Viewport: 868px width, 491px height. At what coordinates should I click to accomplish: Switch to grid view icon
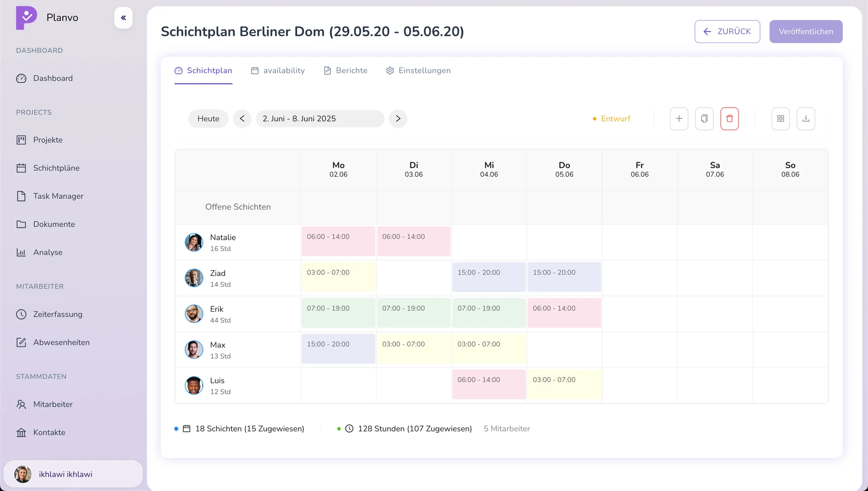pyautogui.click(x=780, y=119)
